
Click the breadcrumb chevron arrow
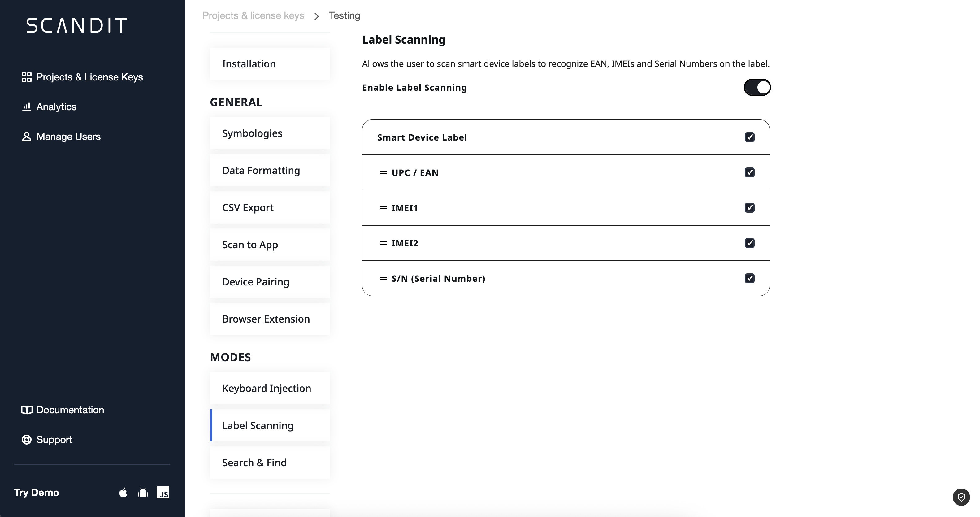317,16
